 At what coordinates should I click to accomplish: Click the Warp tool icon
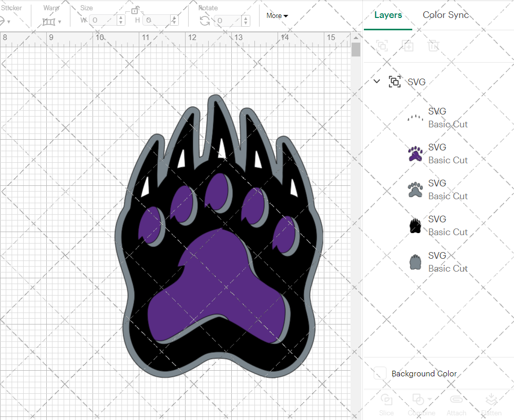click(48, 21)
